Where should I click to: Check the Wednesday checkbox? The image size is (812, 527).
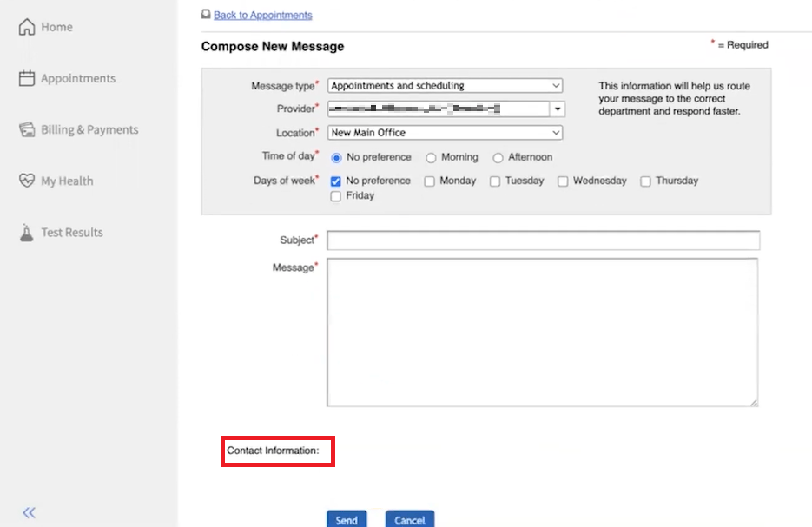[x=563, y=181]
